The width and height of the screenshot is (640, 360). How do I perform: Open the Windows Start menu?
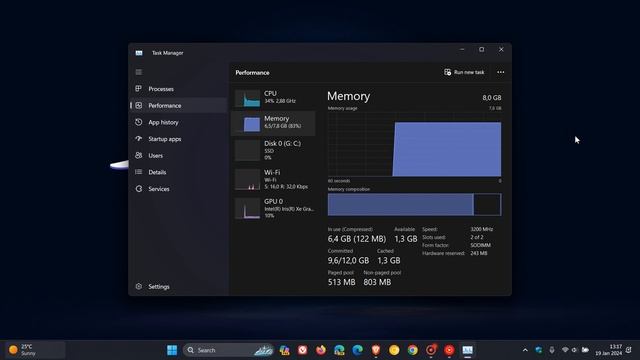172,350
